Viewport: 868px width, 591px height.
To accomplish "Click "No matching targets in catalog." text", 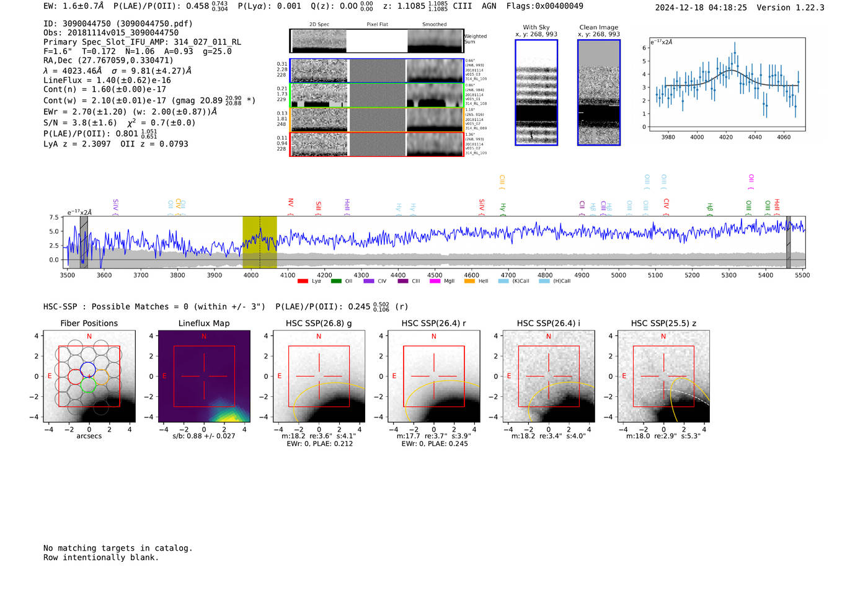I will point(118,548).
